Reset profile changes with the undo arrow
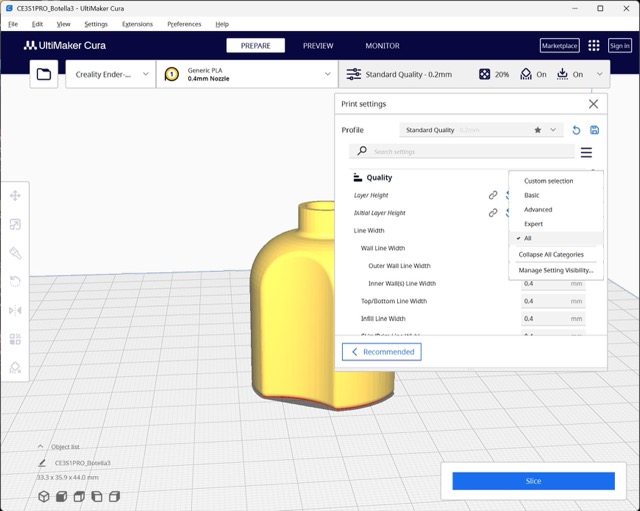 [576, 130]
